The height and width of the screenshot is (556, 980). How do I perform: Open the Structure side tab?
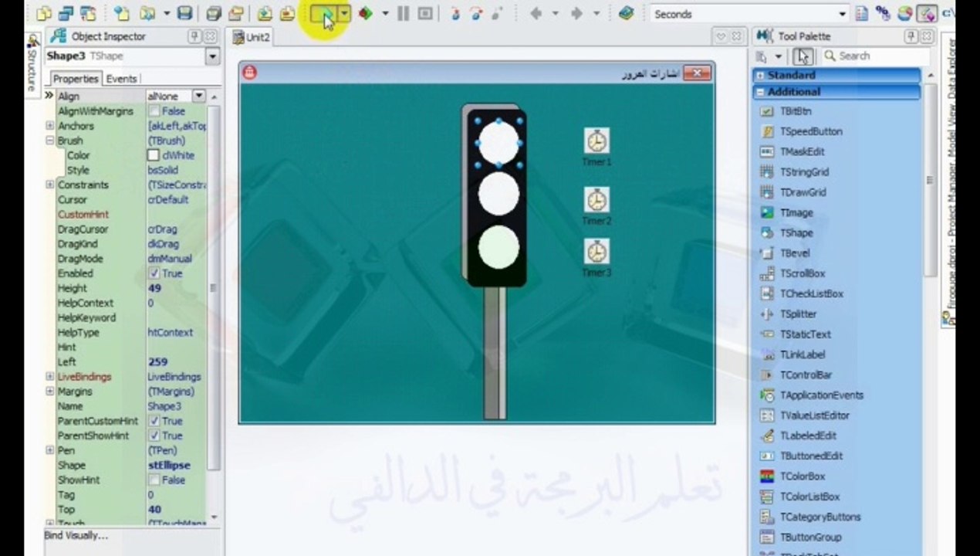click(32, 65)
